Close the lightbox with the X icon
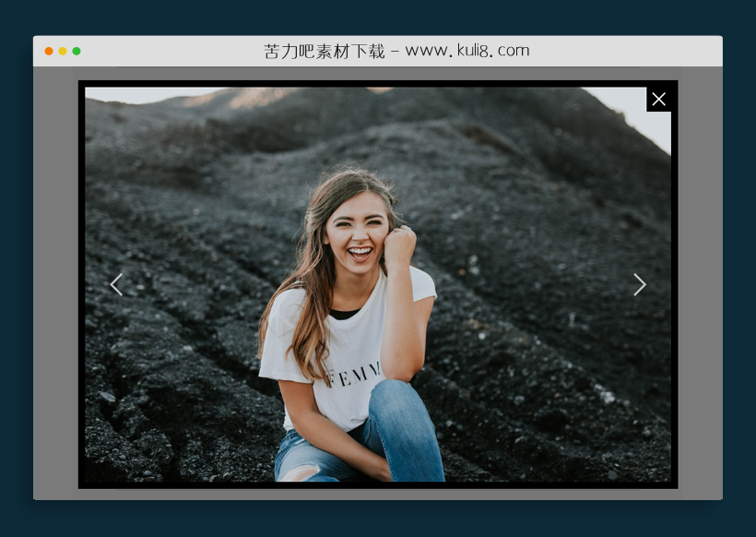Screen dimensions: 756x537 [658, 99]
